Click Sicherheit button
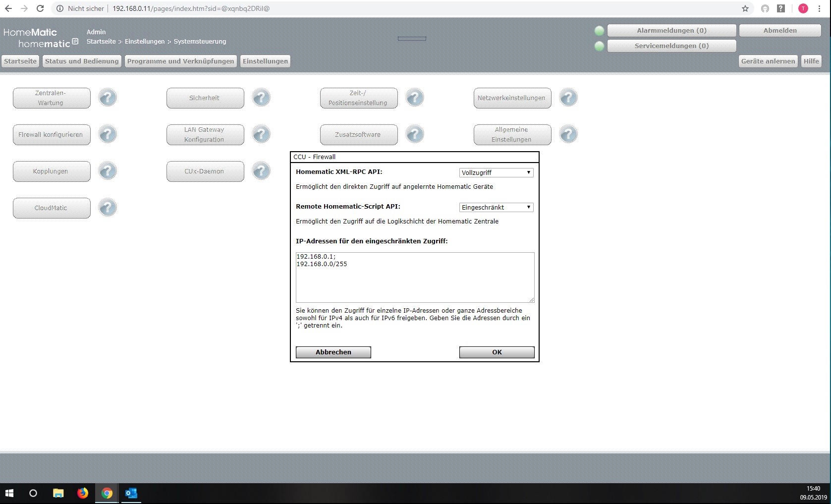 pos(205,98)
